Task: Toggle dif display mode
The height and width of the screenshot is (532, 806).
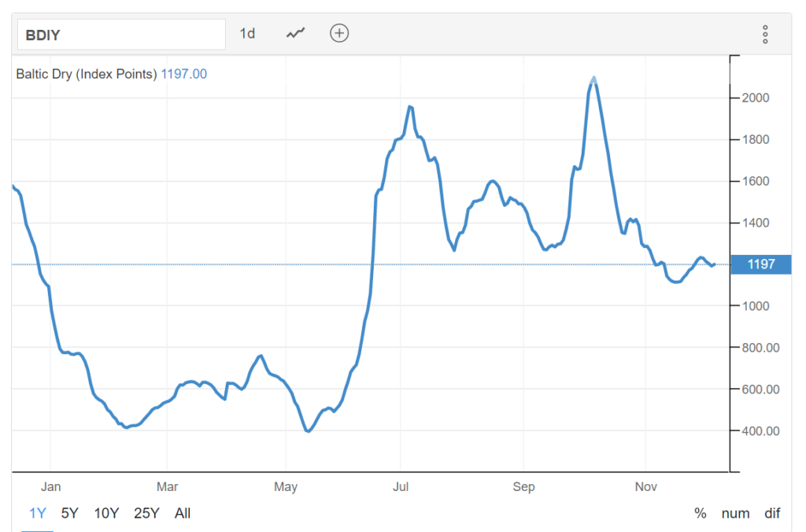Action: point(772,513)
